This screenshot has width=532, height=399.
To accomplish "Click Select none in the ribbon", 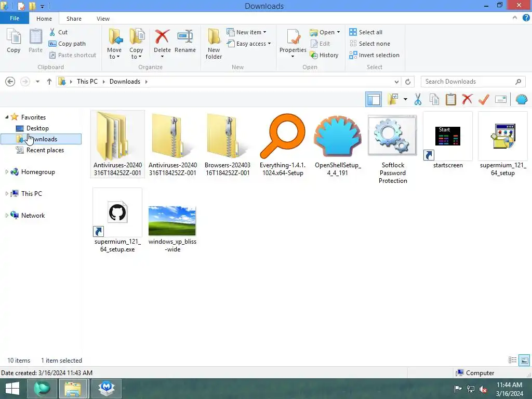I will (369, 44).
